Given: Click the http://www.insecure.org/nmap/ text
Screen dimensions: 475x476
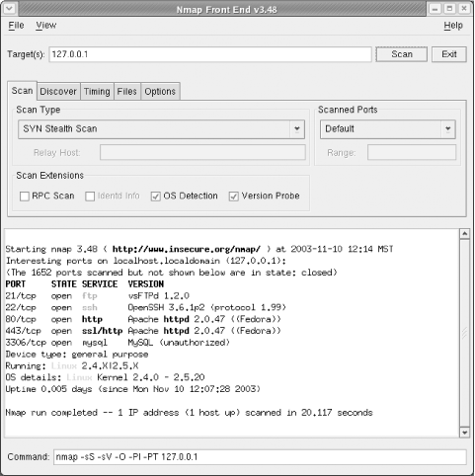Looking at the screenshot, I should (187, 249).
